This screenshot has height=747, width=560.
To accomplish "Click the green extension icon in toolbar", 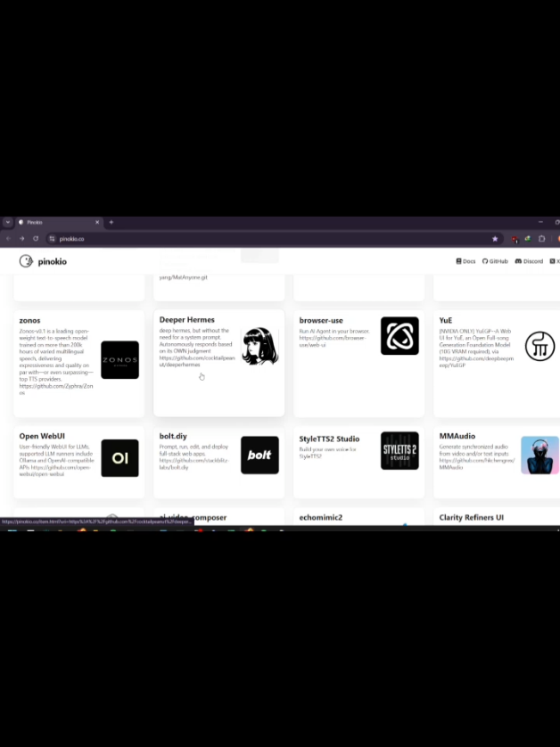I will pyautogui.click(x=528, y=239).
